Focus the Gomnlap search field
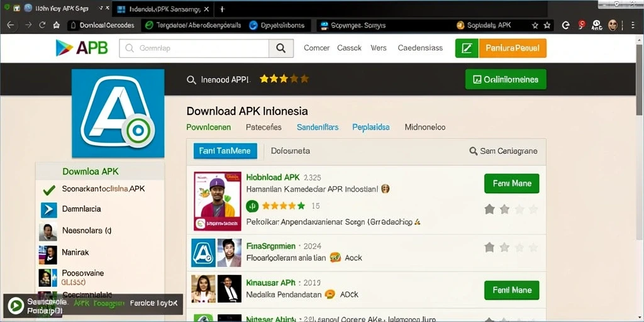 [x=194, y=48]
